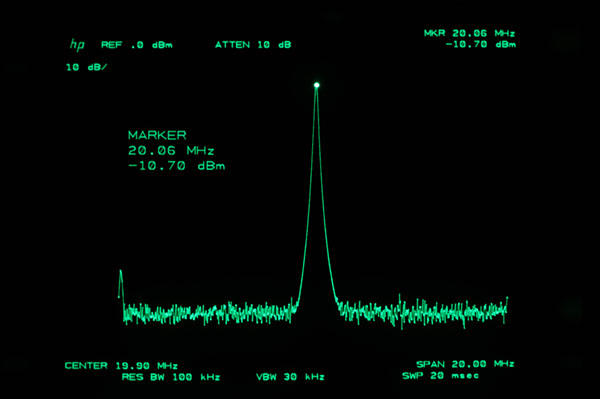Select the SWP 20 msec readout
The image size is (600, 399).
point(440,376)
